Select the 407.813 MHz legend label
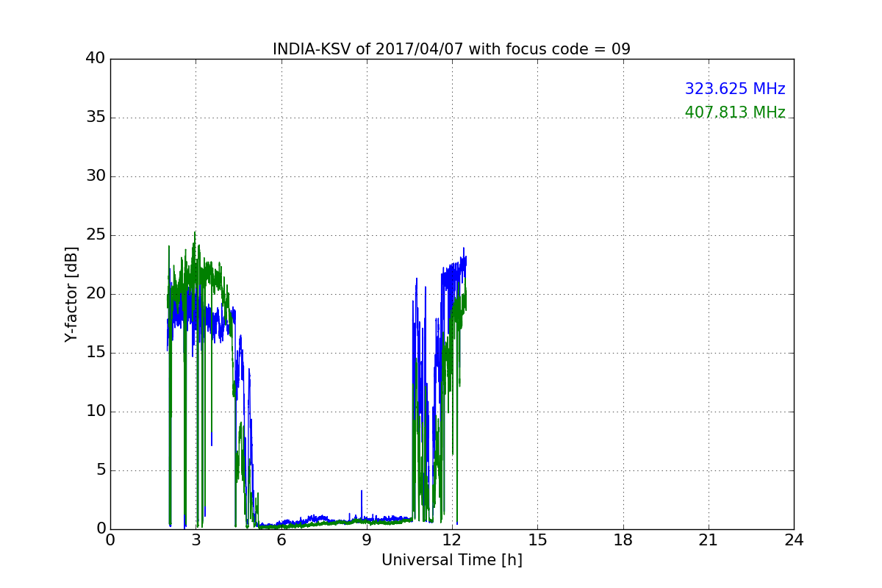Screen dimensions: 882x588 [735, 112]
